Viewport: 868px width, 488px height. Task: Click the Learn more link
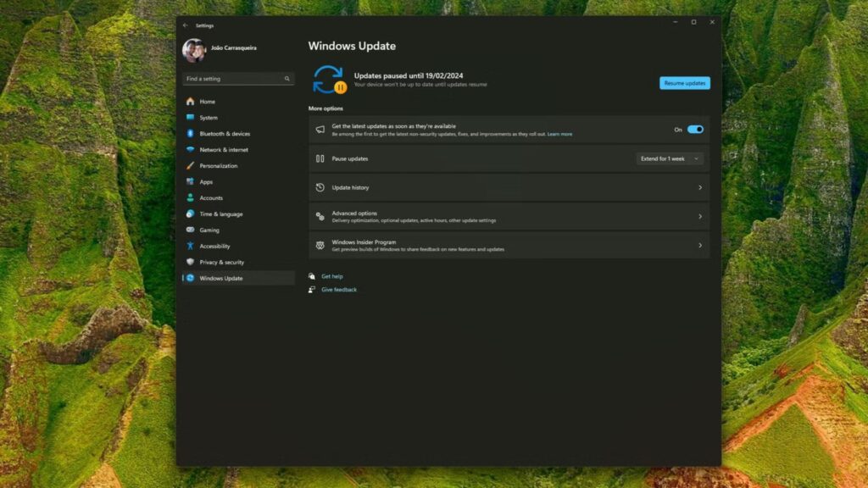point(559,134)
